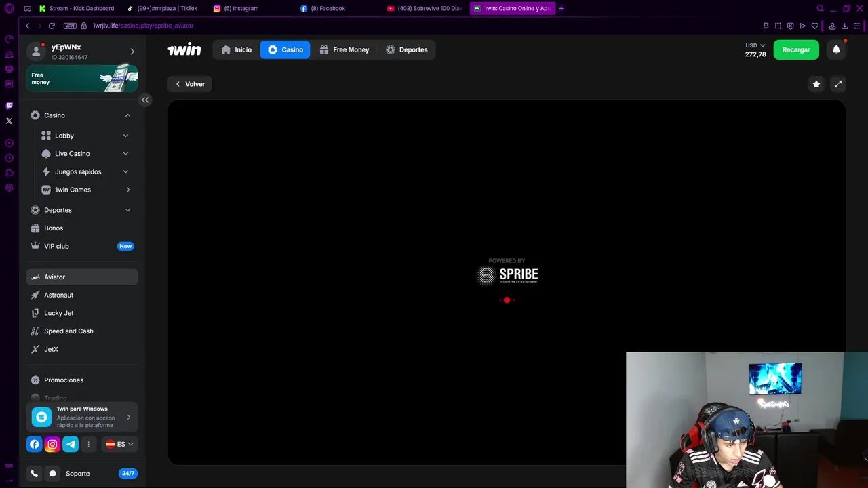Open the history clock icon in the Opera sidebar
Viewport: 868px width, 488px height.
tap(9, 158)
